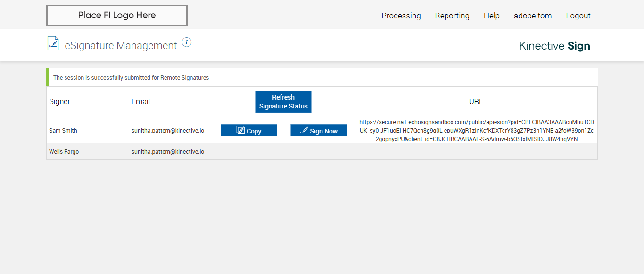Click the URL column header
The image size is (644, 274).
(476, 101)
